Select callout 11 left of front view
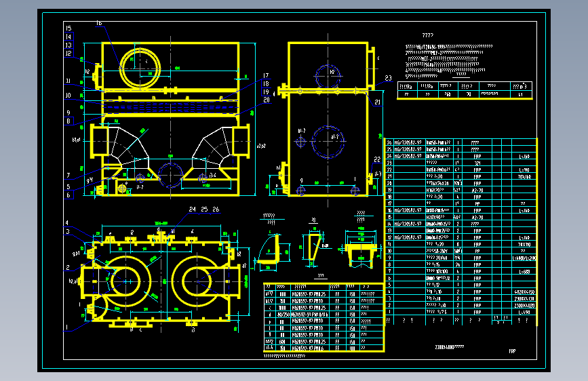The width and height of the screenshot is (588, 381). [68, 81]
